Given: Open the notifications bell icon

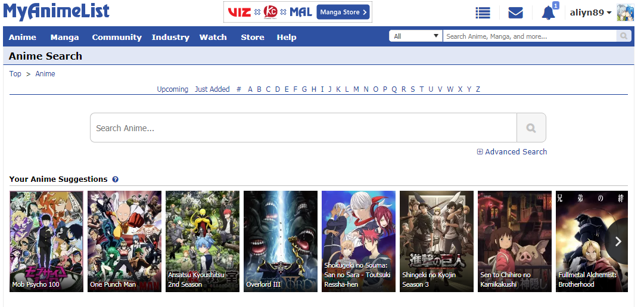Looking at the screenshot, I should (x=548, y=13).
